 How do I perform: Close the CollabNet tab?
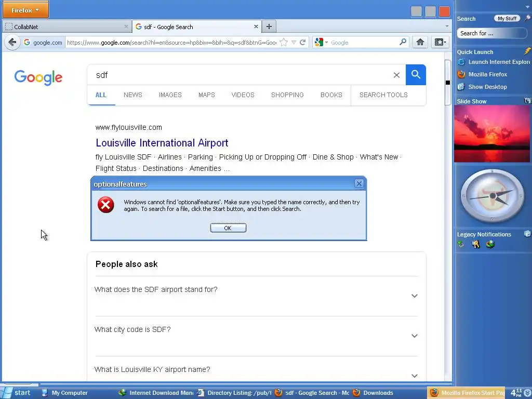(x=126, y=26)
